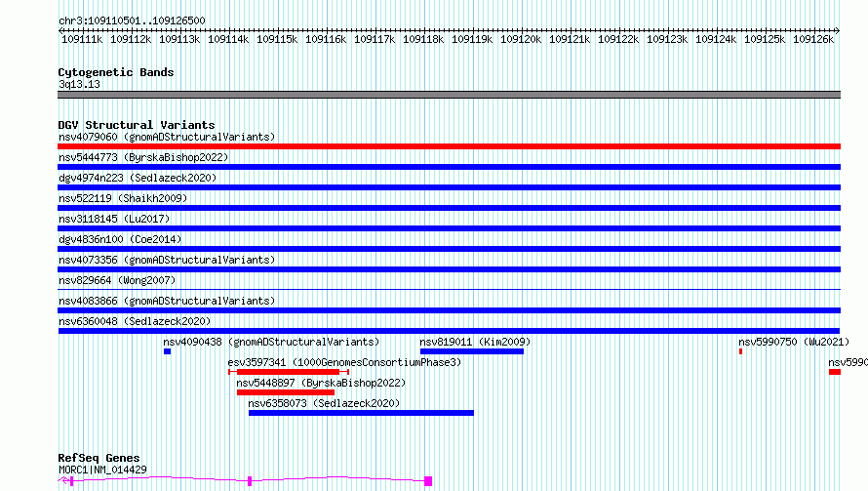Click the 109114k ruler tick label
The image size is (868, 491).
click(228, 39)
